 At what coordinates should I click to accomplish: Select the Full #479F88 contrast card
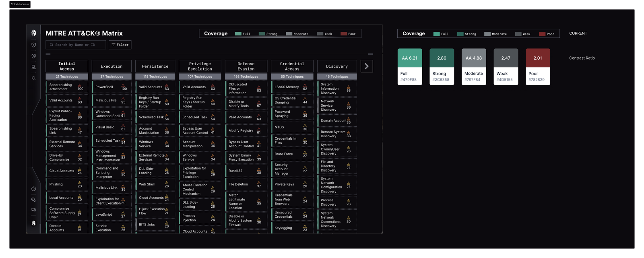click(410, 67)
